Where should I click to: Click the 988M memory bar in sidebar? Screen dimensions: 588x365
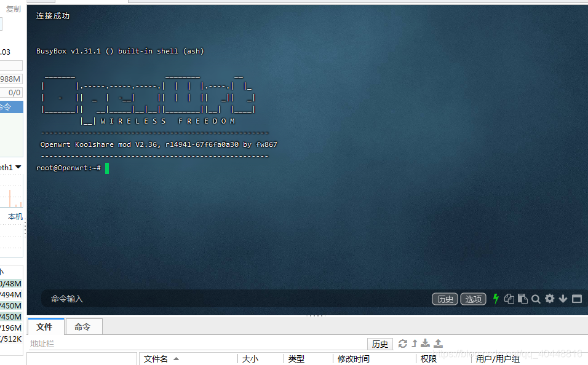pyautogui.click(x=11, y=79)
